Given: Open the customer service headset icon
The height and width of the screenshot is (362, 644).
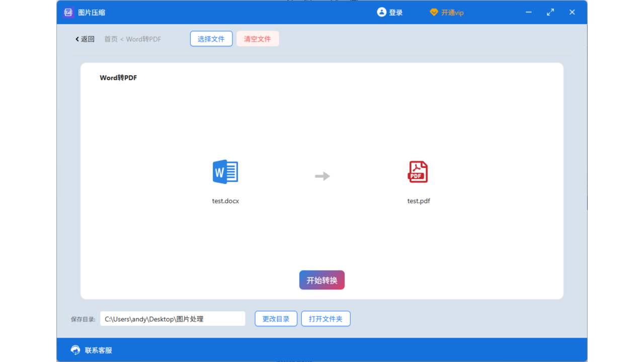Looking at the screenshot, I should [75, 350].
